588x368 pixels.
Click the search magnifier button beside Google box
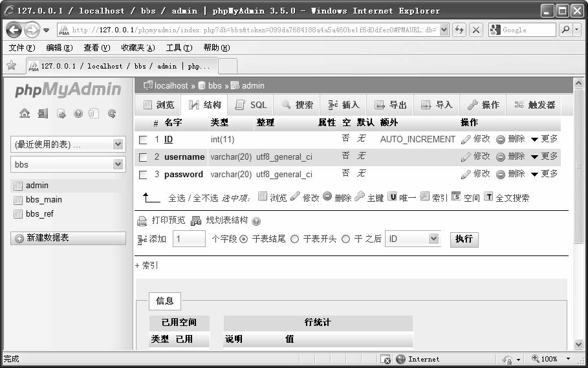point(565,30)
